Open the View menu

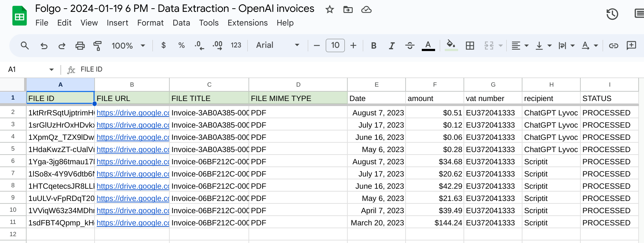(x=89, y=23)
